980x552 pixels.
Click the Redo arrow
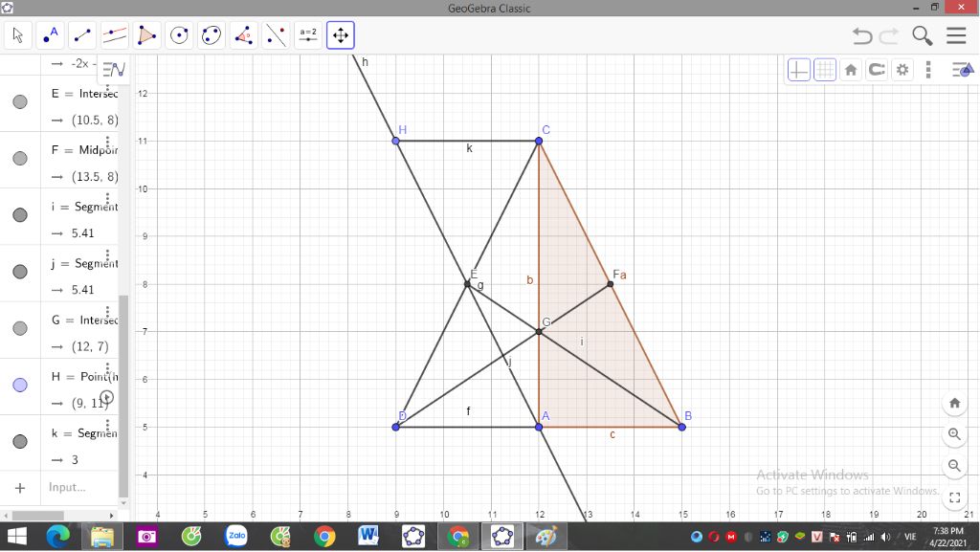point(889,35)
